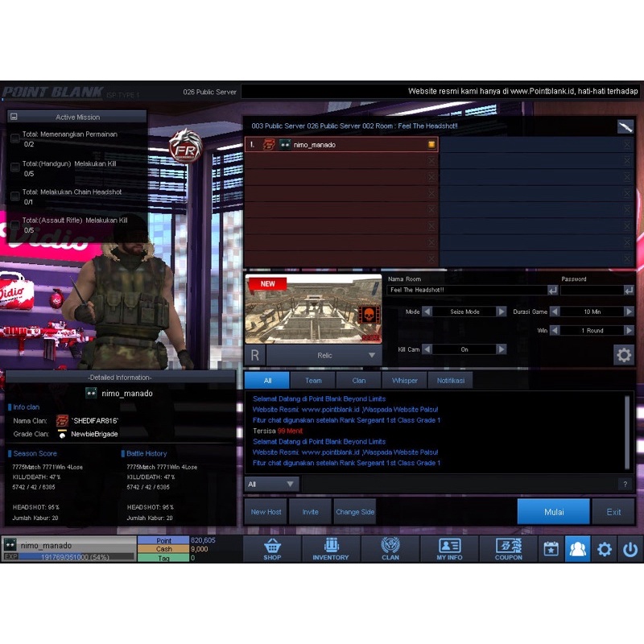Open the Relic map dropdown

[x=371, y=354]
